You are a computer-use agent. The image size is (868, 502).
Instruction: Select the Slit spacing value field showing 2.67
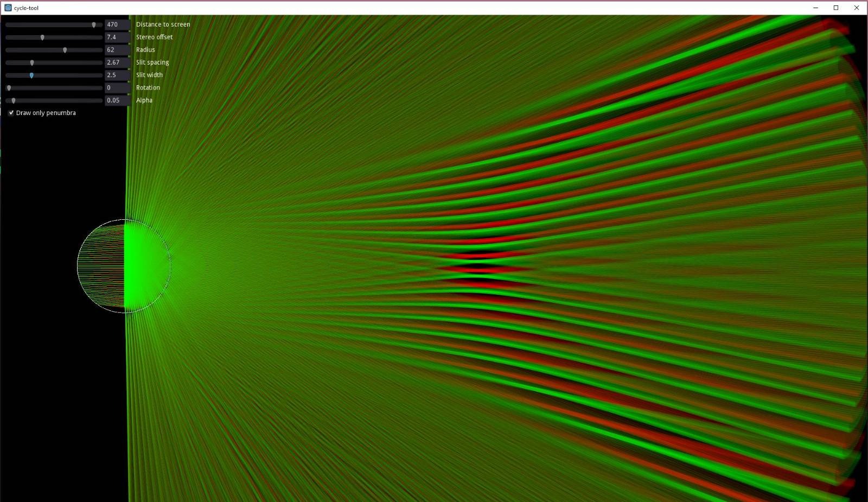click(116, 62)
